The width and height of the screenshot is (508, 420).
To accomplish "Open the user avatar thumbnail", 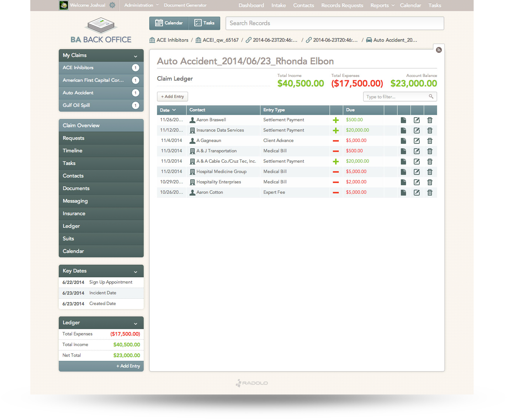I will tap(64, 5).
